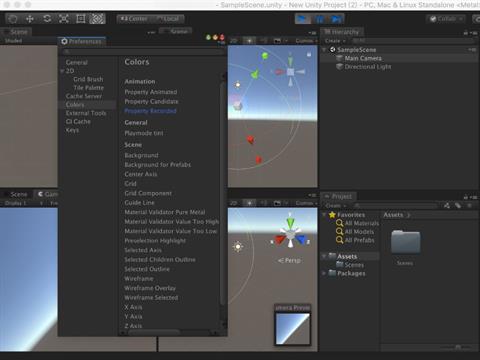480x360 pixels.
Task: Select the Rotate tool
Action: [47, 19]
